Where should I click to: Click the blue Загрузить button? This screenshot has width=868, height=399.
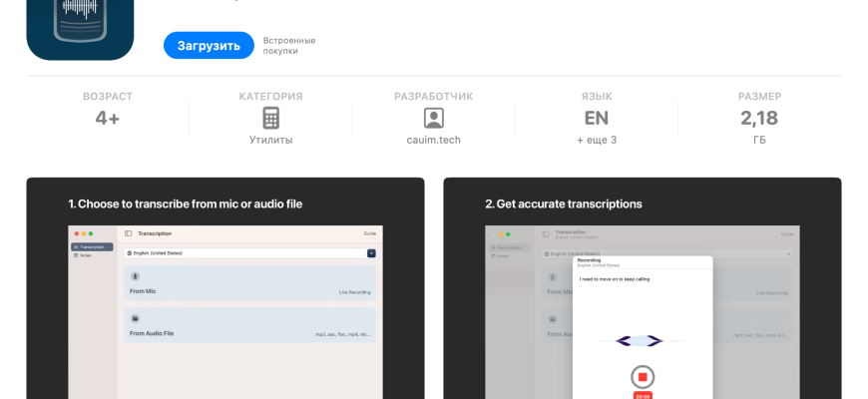(209, 46)
